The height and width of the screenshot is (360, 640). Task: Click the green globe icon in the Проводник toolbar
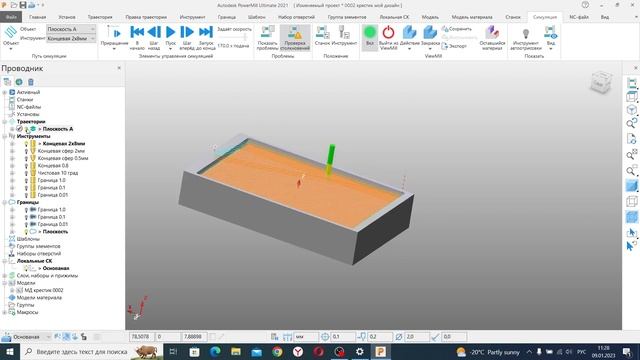19,82
